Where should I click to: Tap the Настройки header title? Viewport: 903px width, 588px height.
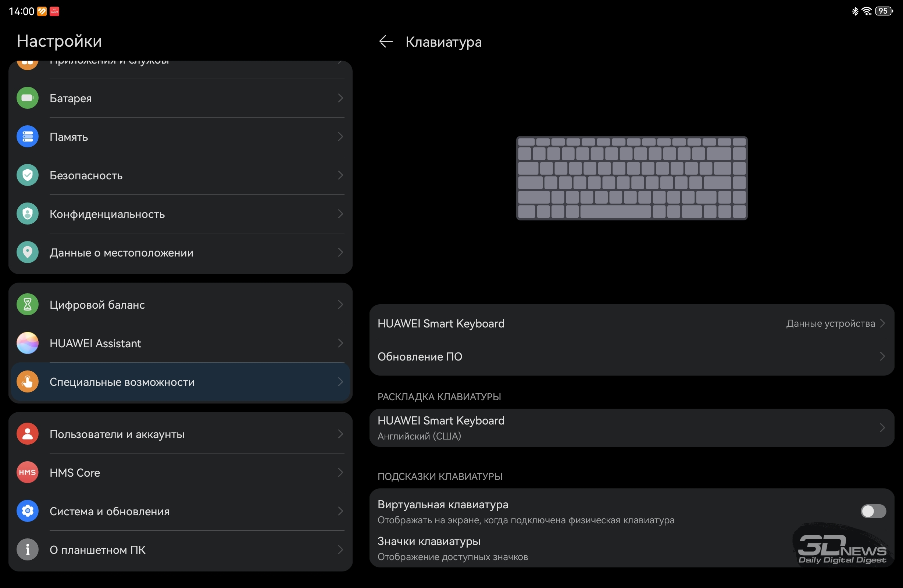pyautogui.click(x=59, y=41)
